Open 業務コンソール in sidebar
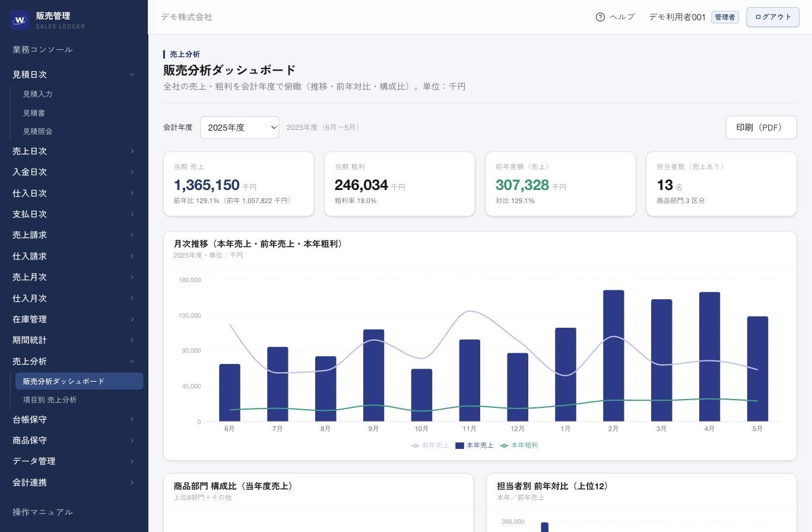This screenshot has height=532, width=812. 43,49
